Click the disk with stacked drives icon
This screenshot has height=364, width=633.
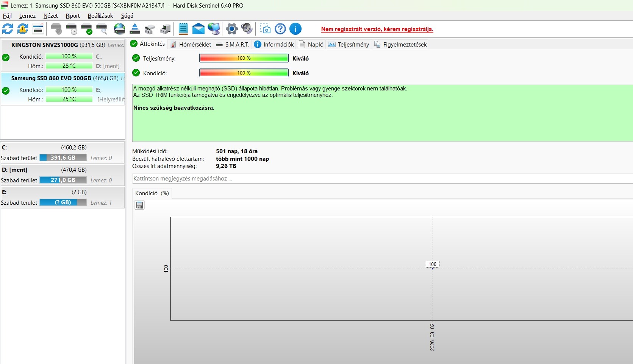tap(150, 29)
